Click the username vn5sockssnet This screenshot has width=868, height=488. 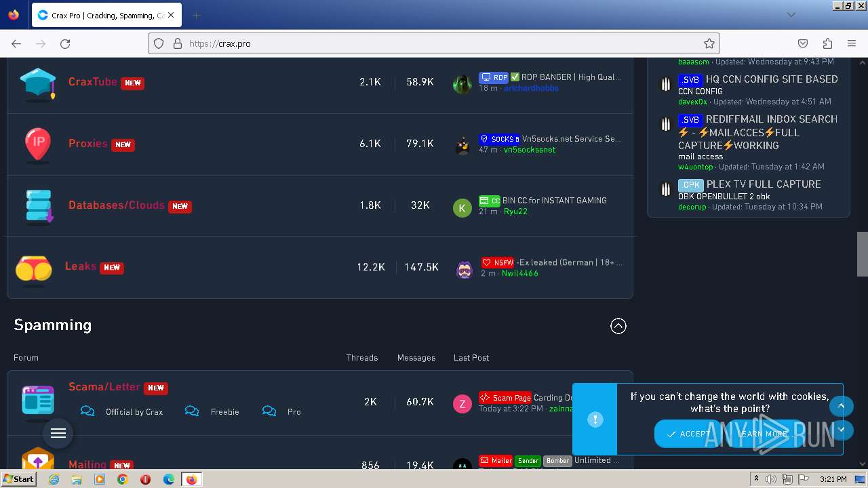point(530,150)
